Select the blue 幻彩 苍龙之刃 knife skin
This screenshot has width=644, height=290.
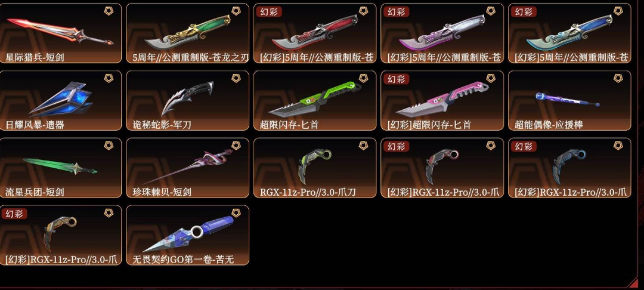569,33
